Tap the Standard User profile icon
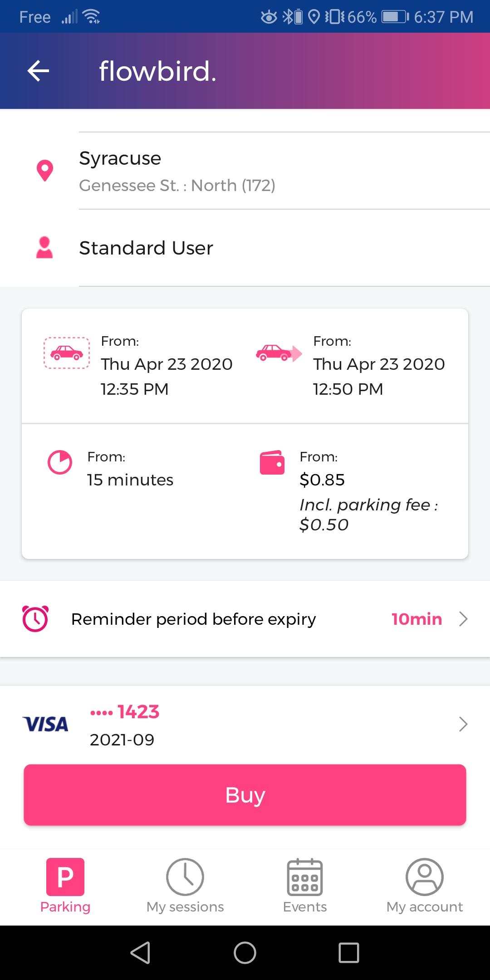Screen dimensions: 490x980 point(44,248)
